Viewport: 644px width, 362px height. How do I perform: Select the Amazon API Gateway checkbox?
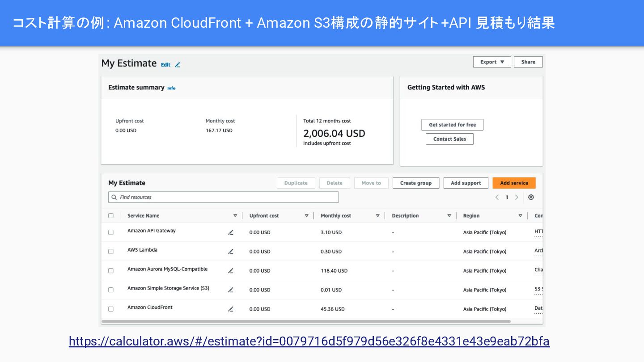[111, 232]
